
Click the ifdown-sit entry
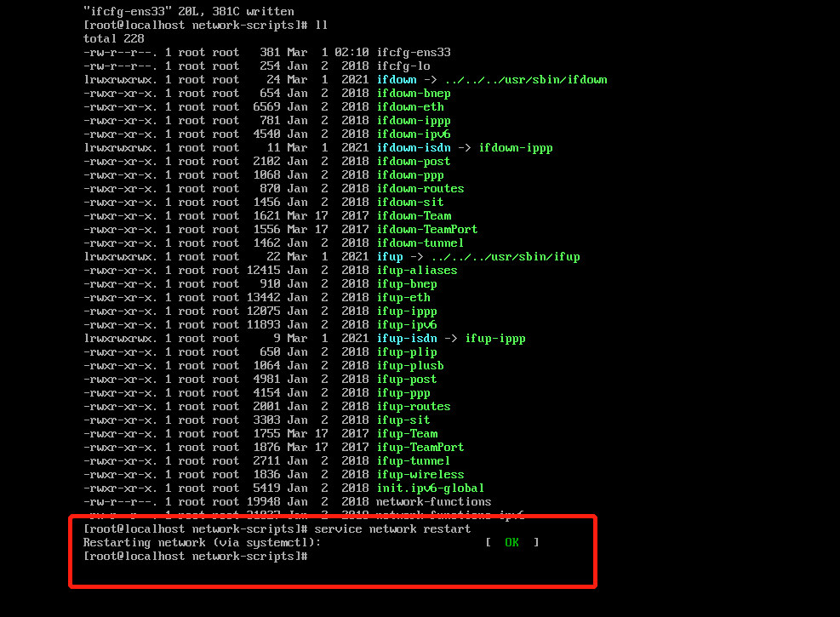coord(410,202)
